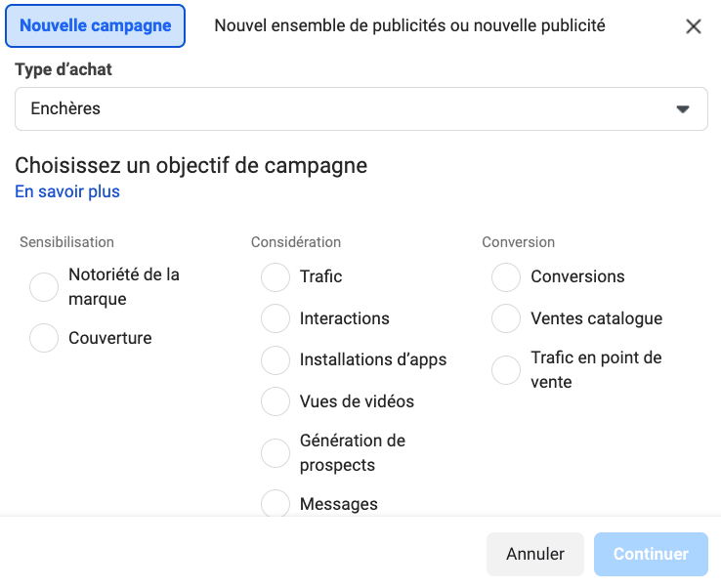
Task: Choose Vues de vidéos radio button
Action: 276,401
